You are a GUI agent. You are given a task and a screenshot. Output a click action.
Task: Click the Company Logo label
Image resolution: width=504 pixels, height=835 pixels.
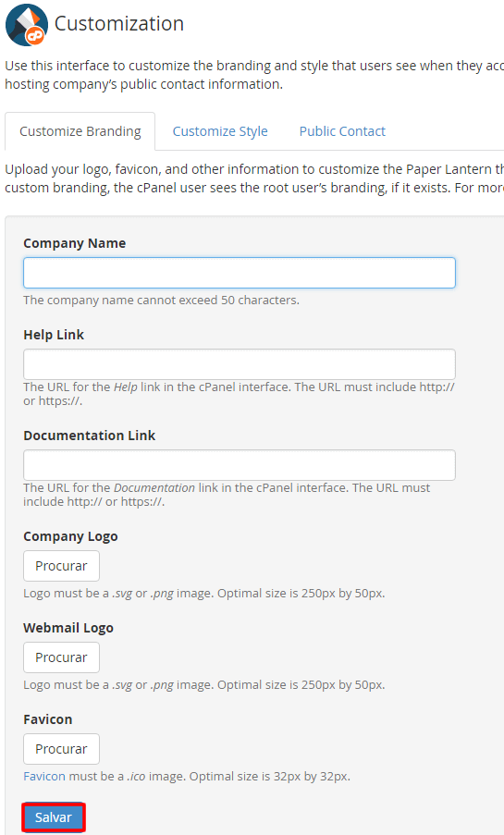click(70, 536)
